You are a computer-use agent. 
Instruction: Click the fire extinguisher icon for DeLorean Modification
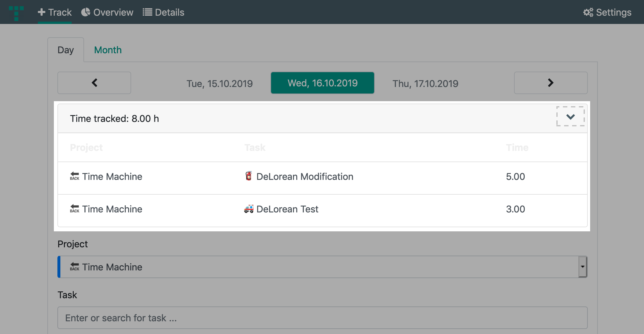pos(249,176)
